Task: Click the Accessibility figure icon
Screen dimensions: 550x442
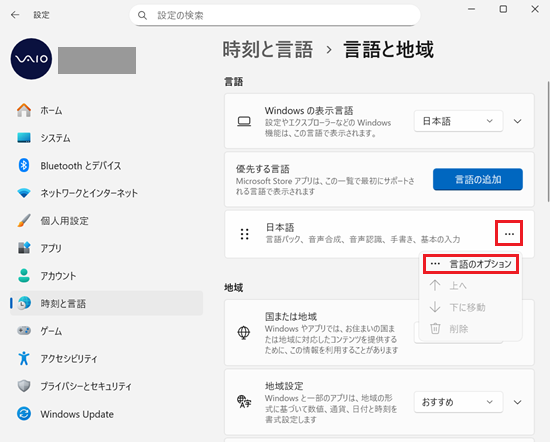Action: [24, 358]
